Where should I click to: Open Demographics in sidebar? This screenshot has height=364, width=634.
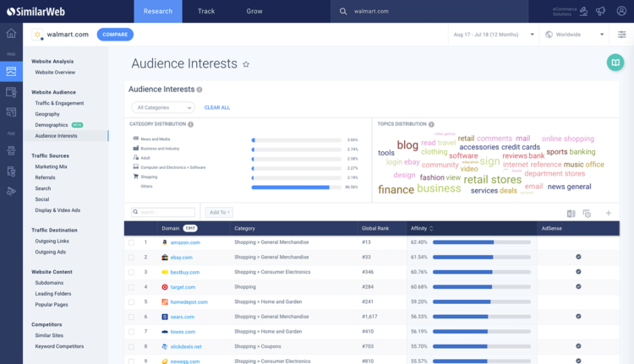52,125
